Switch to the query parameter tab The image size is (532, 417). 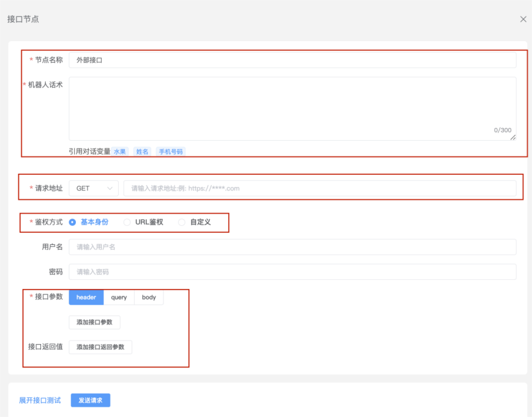119,297
